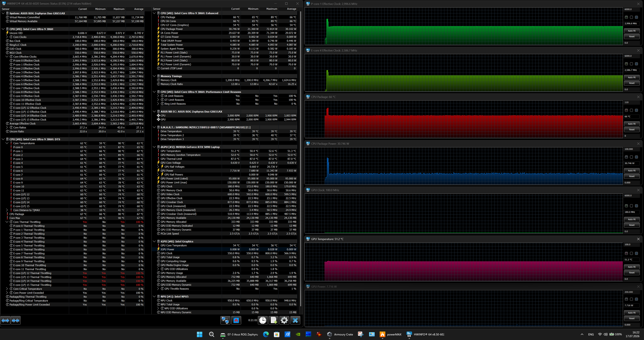Collapse the Core Thermal Throttling node
644x340 pixels.
7,222
